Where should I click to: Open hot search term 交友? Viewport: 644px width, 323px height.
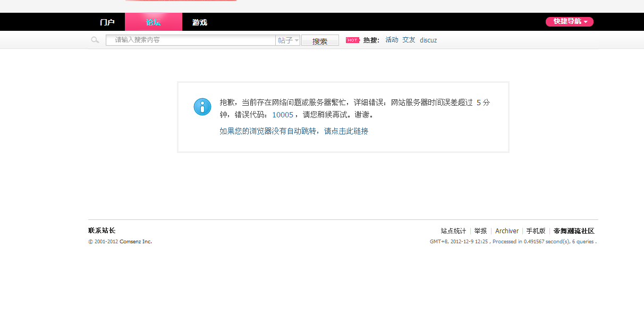409,40
